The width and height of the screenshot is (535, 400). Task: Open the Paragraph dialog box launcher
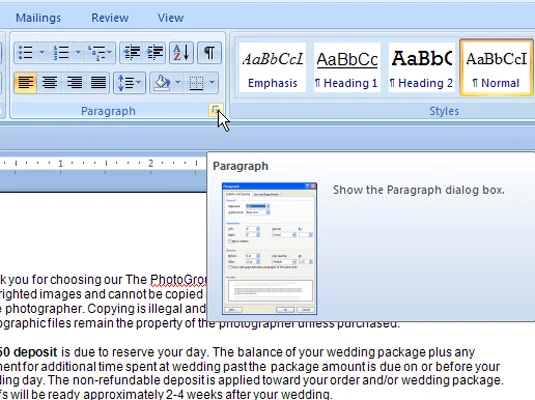(x=215, y=110)
